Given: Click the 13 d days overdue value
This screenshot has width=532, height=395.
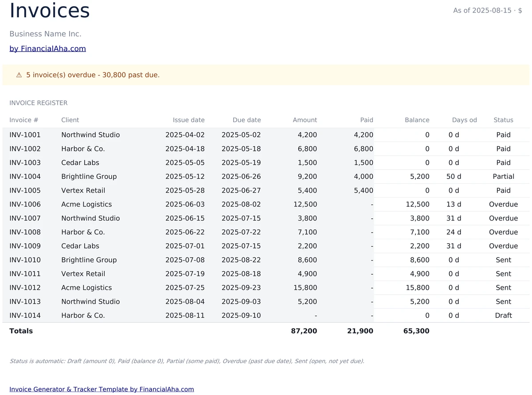Looking at the screenshot, I should coord(454,204).
